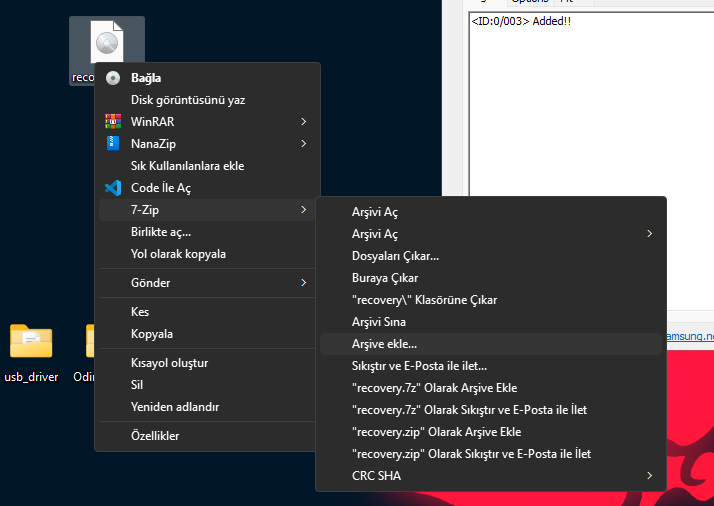The height and width of the screenshot is (506, 714).
Task: Select the usb_driver folder icon
Action: click(x=31, y=343)
